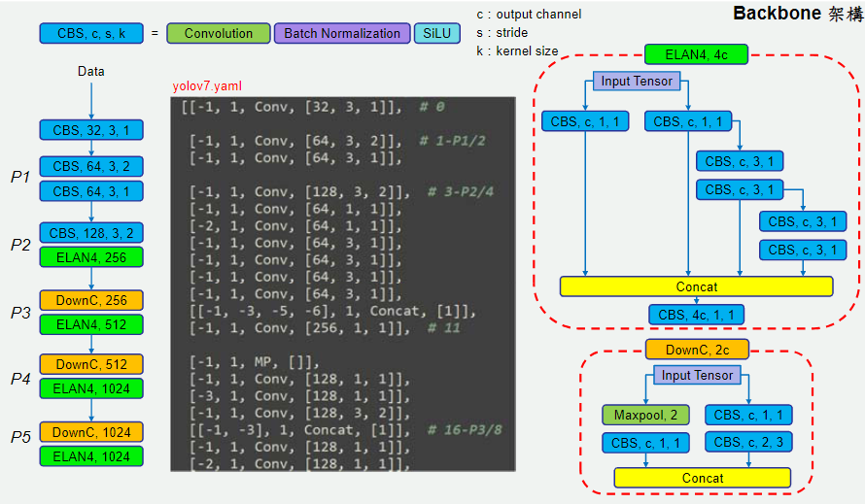Select the 'CBS, 4c, 1, 1' output block
The width and height of the screenshot is (865, 504).
tap(696, 315)
